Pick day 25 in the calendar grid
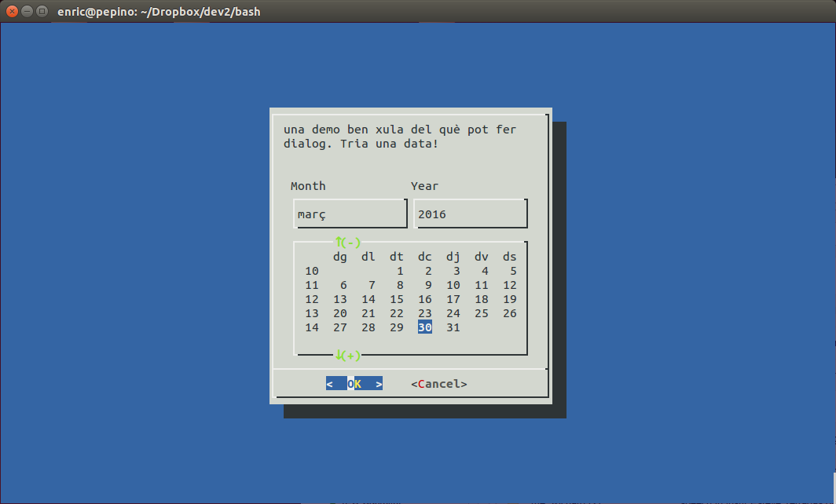 click(482, 313)
